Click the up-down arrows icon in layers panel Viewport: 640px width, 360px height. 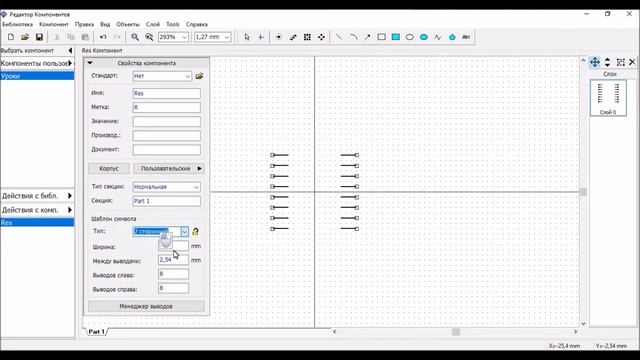click(607, 62)
